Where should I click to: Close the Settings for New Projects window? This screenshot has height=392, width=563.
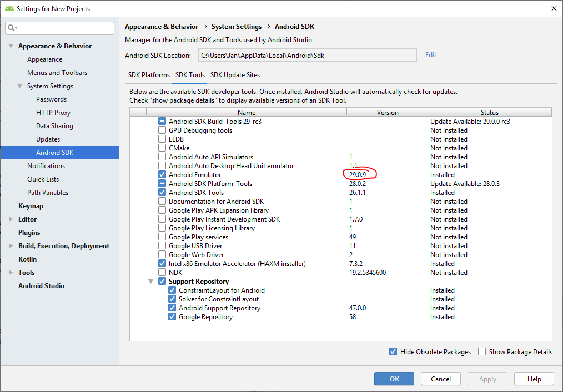tap(554, 8)
